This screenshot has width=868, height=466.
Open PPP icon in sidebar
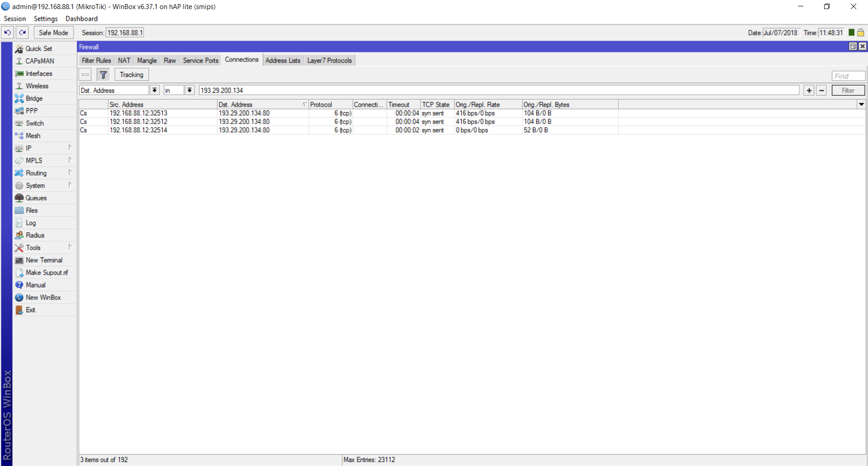pyautogui.click(x=19, y=111)
